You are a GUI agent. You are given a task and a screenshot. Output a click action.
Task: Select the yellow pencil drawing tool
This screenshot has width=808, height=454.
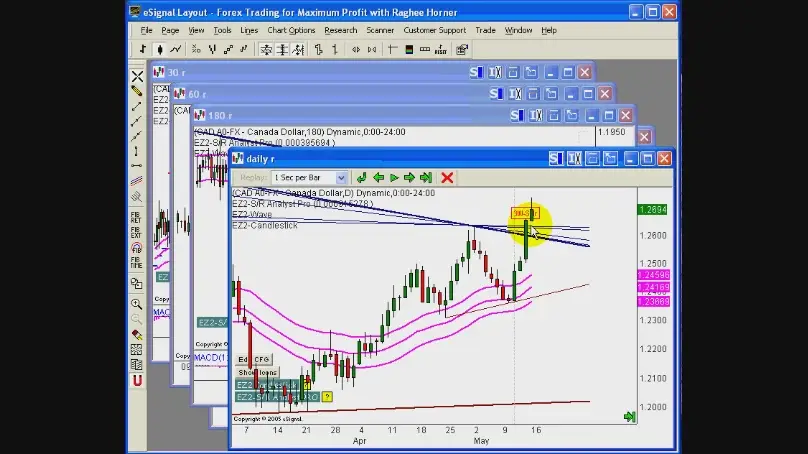coord(137,91)
